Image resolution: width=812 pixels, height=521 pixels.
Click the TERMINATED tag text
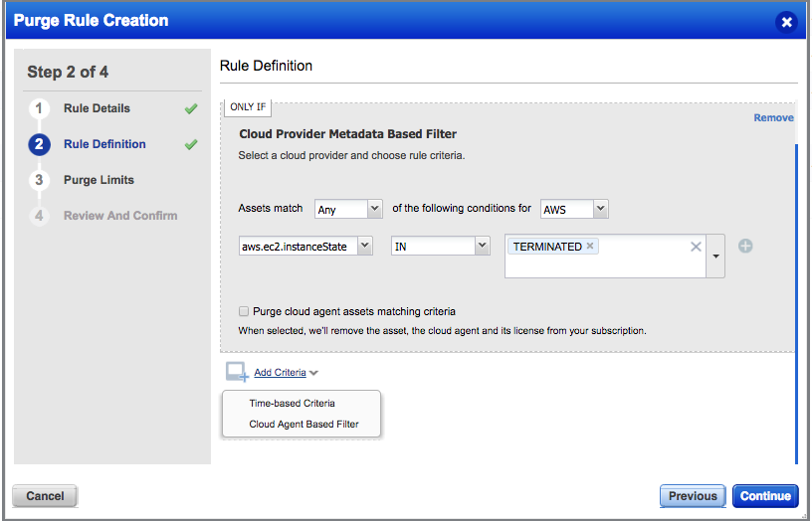548,247
